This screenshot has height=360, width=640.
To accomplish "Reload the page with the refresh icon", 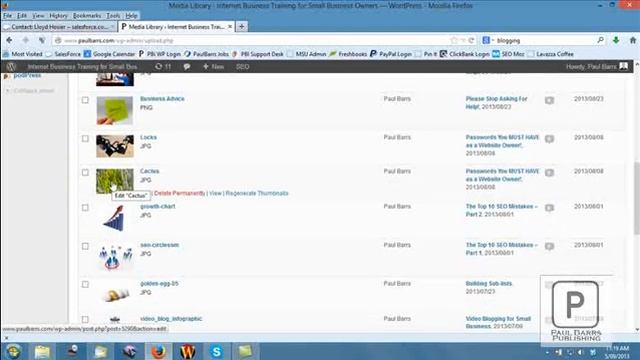I will point(471,40).
